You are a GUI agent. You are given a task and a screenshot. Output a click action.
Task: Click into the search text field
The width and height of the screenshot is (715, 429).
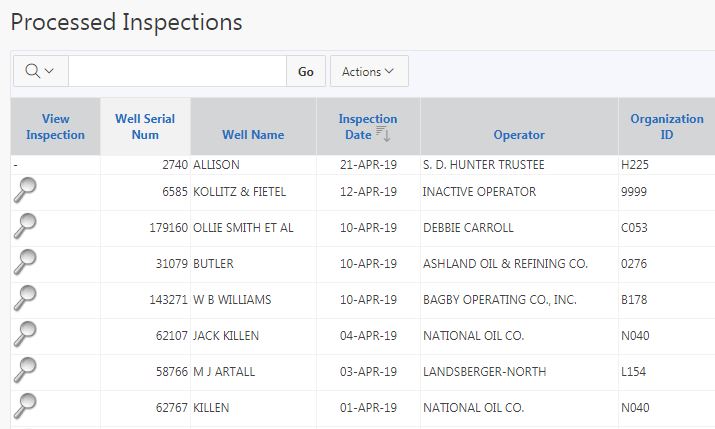[x=177, y=71]
